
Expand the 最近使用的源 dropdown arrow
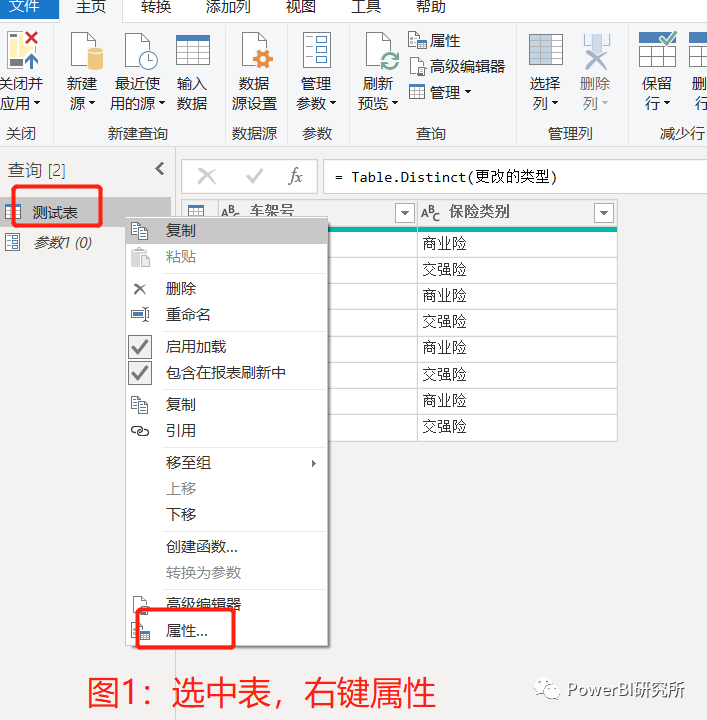(162, 103)
